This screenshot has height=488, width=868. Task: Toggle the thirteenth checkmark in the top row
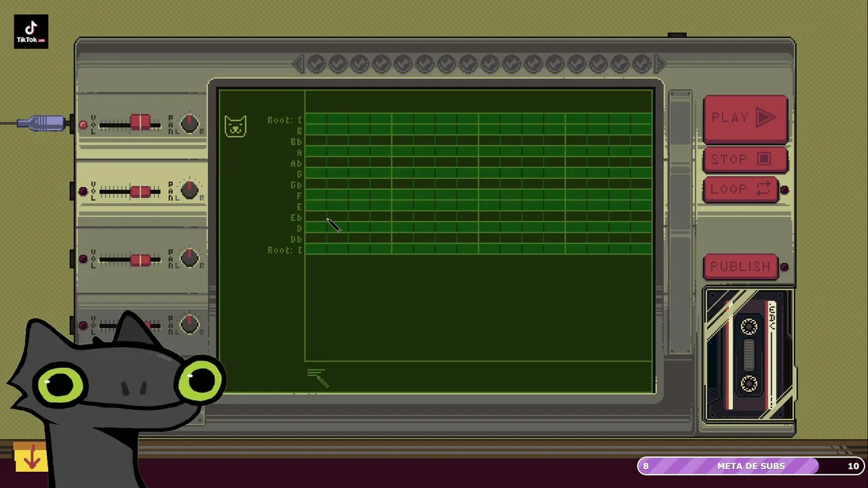click(576, 64)
